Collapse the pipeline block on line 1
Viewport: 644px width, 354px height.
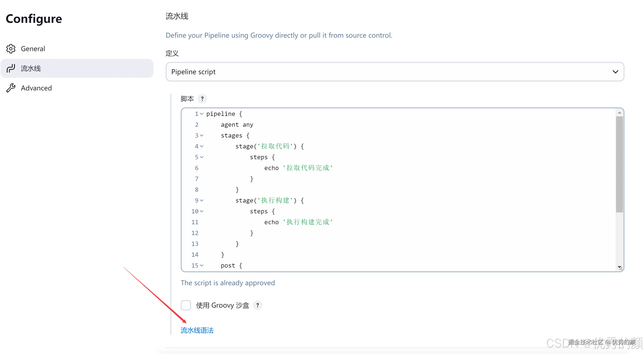tap(202, 114)
